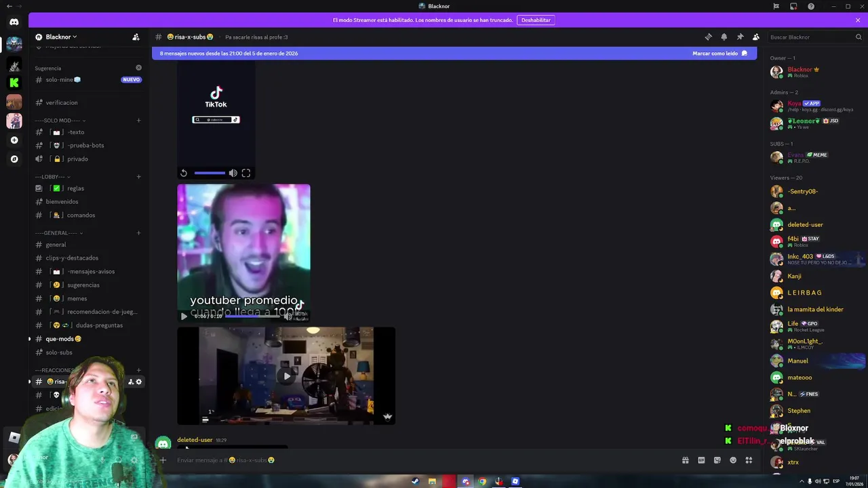Viewport: 868px width, 488px height.
Task: Show pinned messages pin icon
Action: tap(740, 37)
